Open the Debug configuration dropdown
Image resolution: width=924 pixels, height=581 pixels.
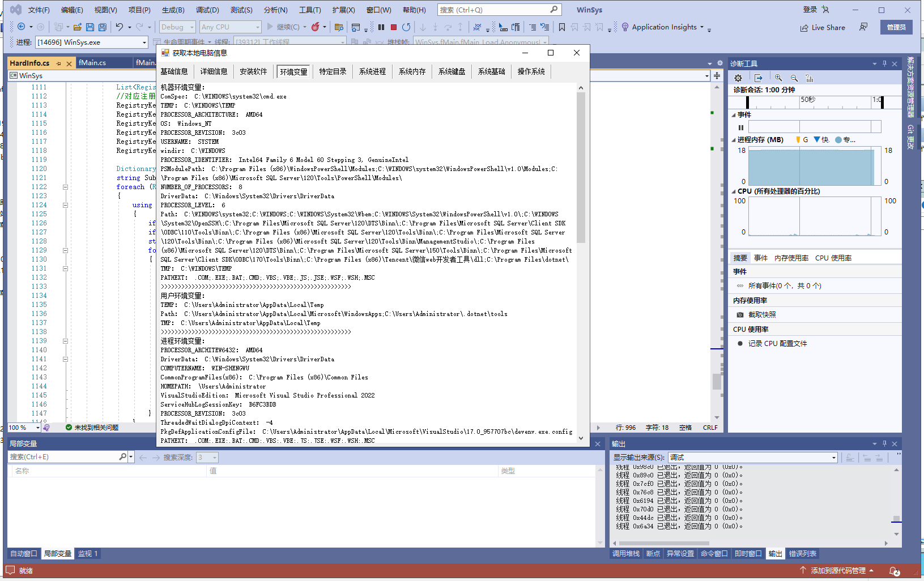[177, 27]
